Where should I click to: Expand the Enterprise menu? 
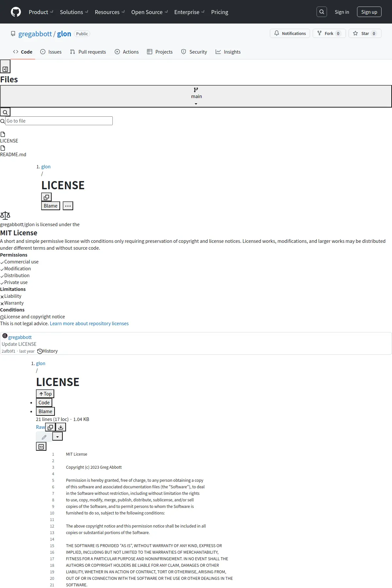coord(189,12)
